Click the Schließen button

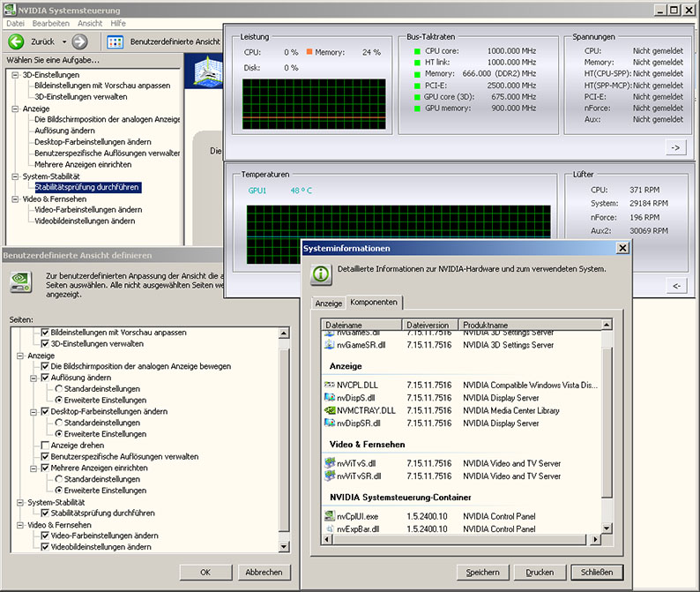pyautogui.click(x=597, y=573)
